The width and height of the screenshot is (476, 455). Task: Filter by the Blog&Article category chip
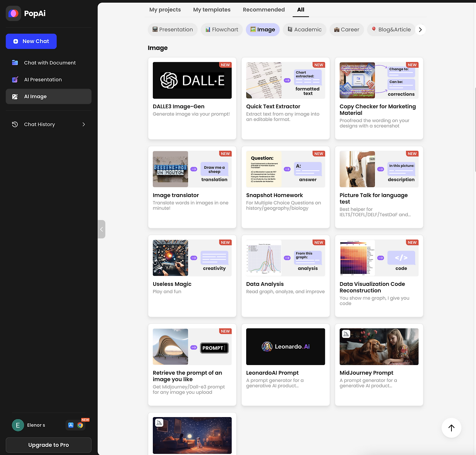point(391,30)
